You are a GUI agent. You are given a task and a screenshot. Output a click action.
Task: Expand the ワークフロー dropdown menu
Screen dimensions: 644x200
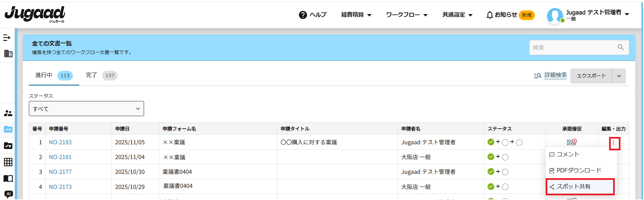(x=407, y=15)
